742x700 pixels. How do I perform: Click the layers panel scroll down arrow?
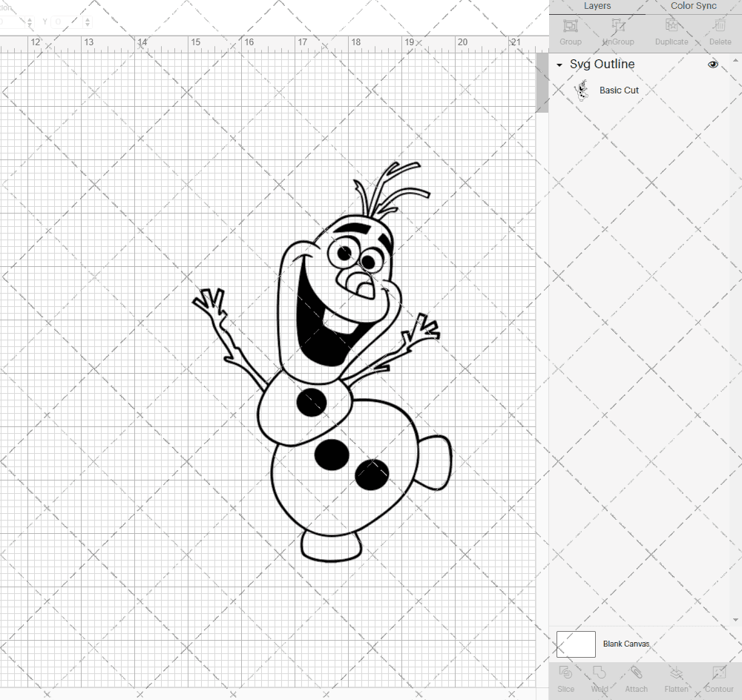pyautogui.click(x=735, y=620)
